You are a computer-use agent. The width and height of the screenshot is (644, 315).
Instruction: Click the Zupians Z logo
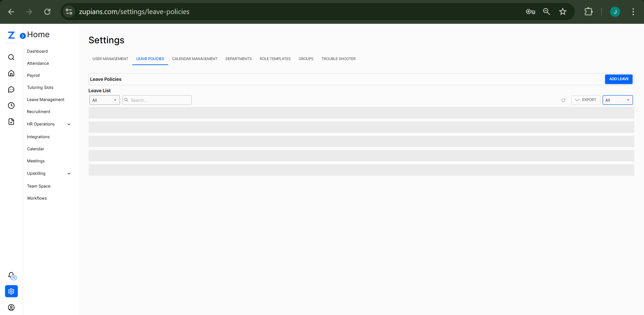[11, 35]
